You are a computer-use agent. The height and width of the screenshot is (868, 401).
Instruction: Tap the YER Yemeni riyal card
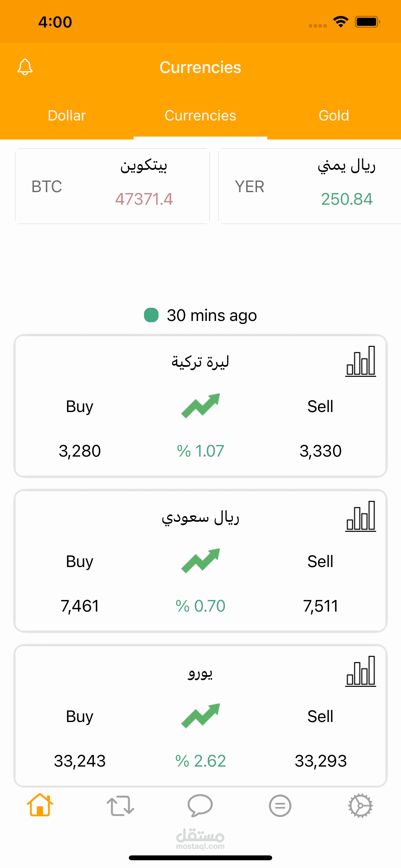point(309,186)
